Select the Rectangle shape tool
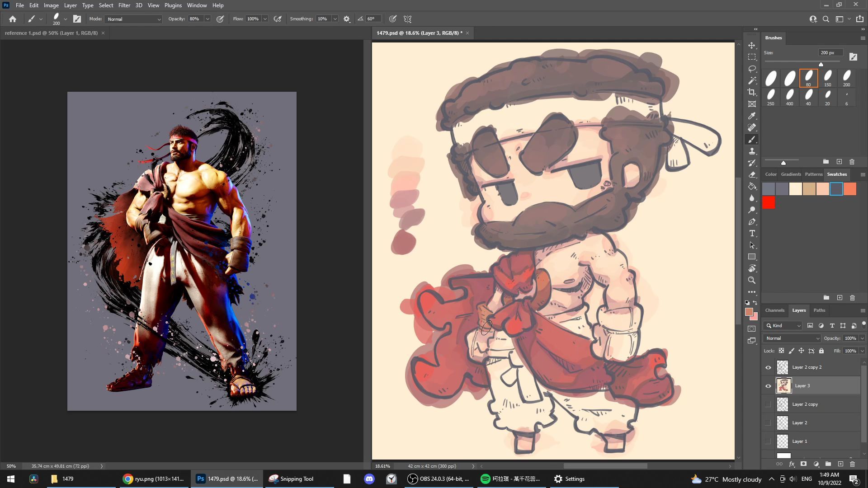This screenshot has width=868, height=488. click(752, 257)
